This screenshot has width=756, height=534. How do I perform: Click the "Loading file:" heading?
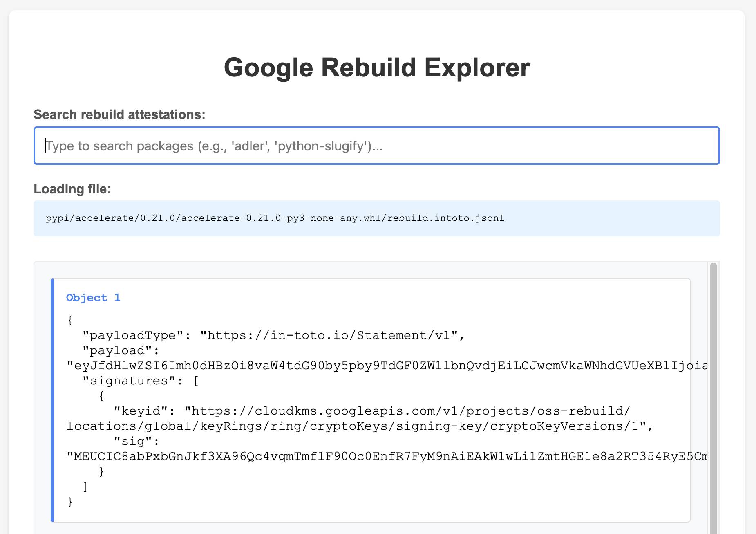pos(72,188)
